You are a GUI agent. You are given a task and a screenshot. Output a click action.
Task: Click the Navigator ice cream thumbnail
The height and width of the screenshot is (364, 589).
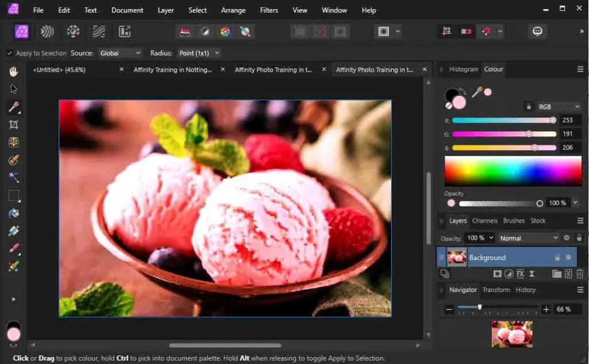pyautogui.click(x=512, y=334)
